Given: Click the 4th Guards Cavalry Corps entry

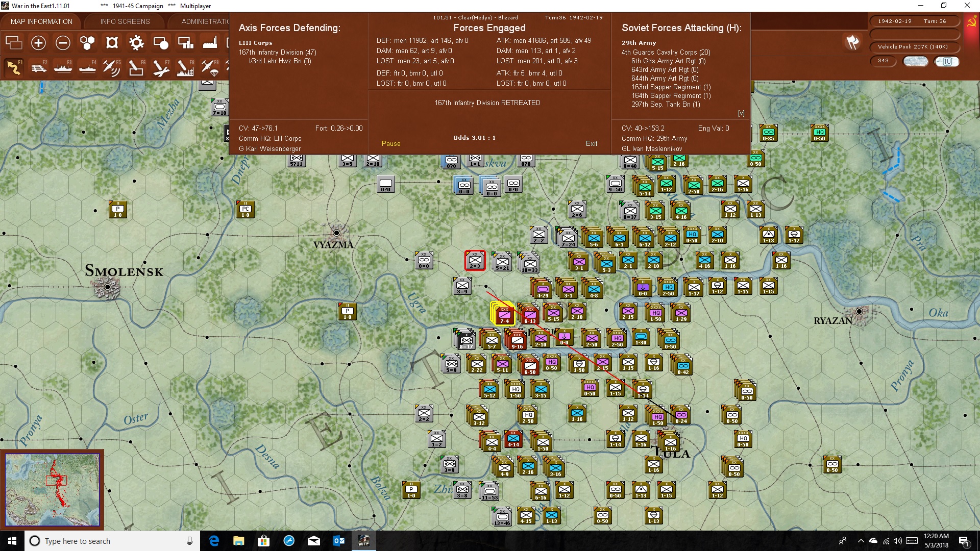Looking at the screenshot, I should 666,52.
